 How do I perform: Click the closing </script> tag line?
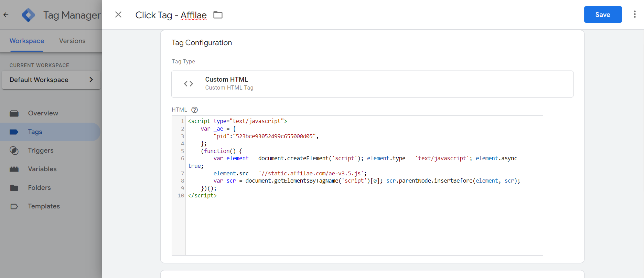[x=202, y=196]
